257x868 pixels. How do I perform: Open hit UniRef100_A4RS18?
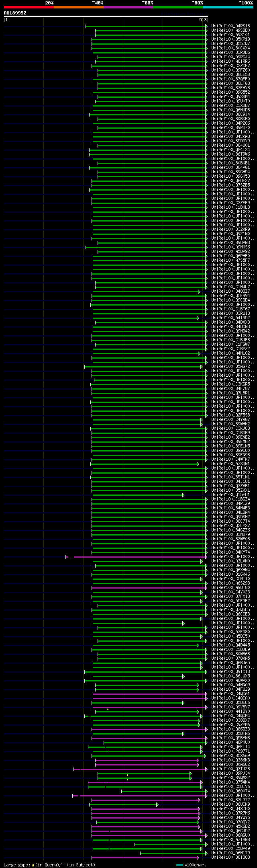[x=230, y=26]
